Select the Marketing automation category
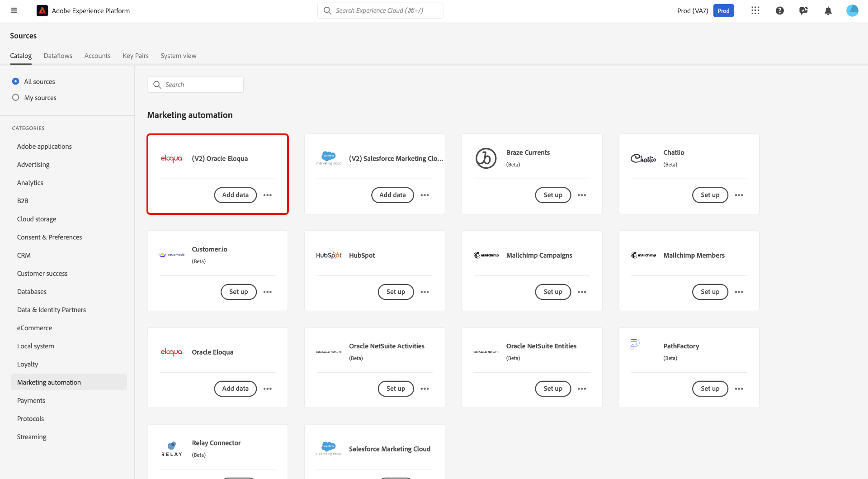This screenshot has width=868, height=479. [69, 382]
